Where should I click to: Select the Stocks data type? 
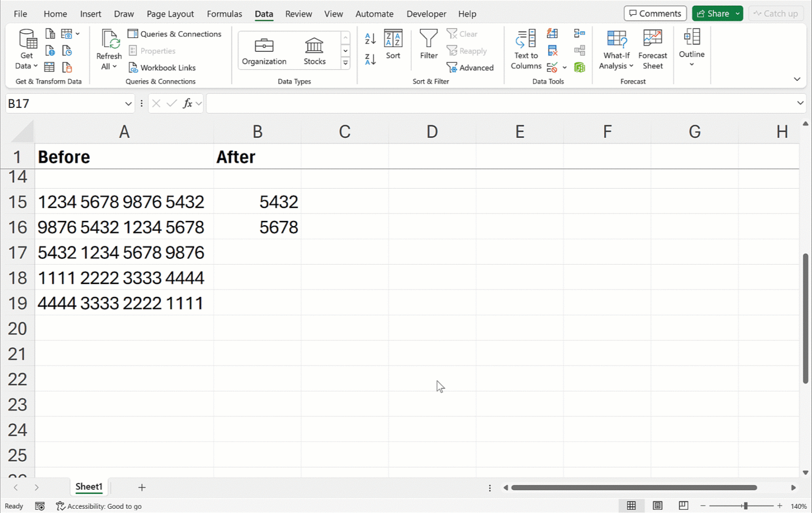tap(315, 51)
